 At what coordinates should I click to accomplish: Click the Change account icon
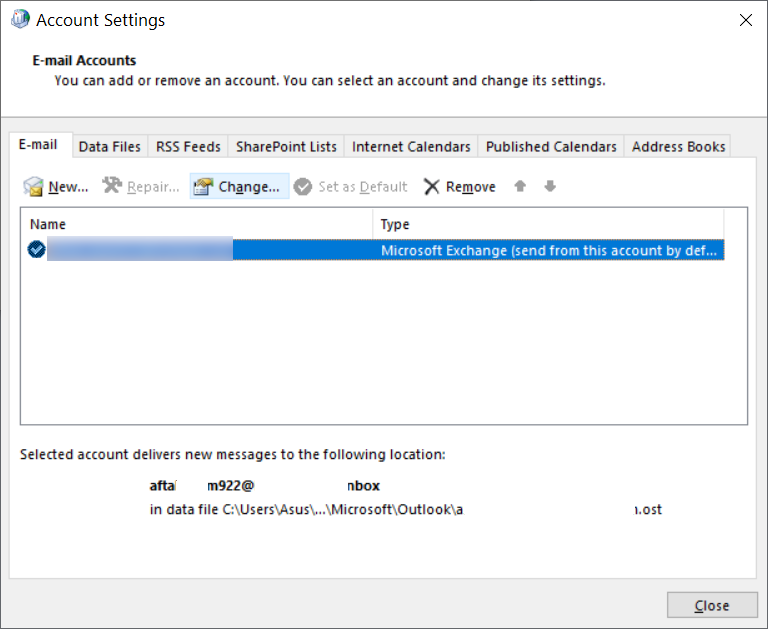tap(203, 187)
